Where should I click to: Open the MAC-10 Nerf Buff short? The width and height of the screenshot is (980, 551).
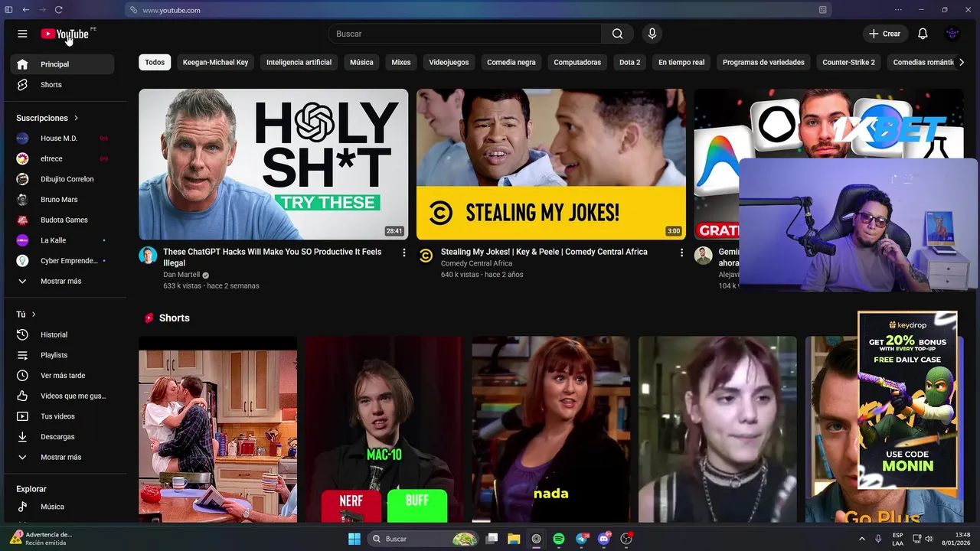point(384,429)
